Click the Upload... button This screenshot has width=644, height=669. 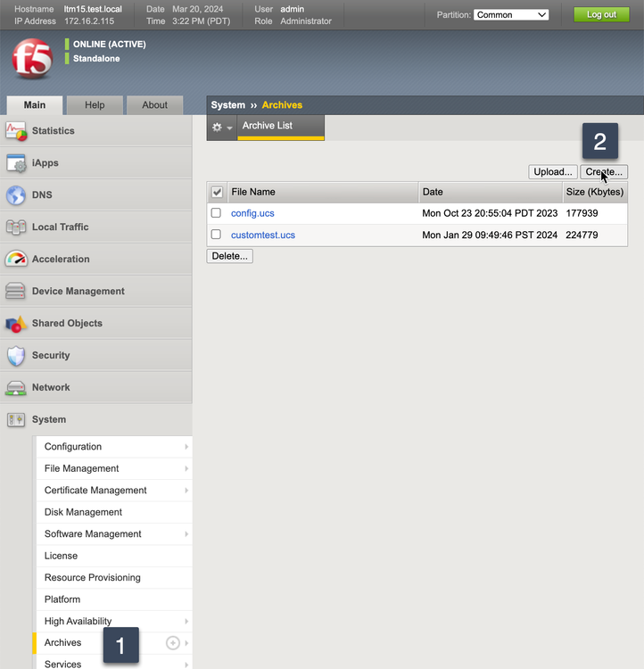(553, 172)
